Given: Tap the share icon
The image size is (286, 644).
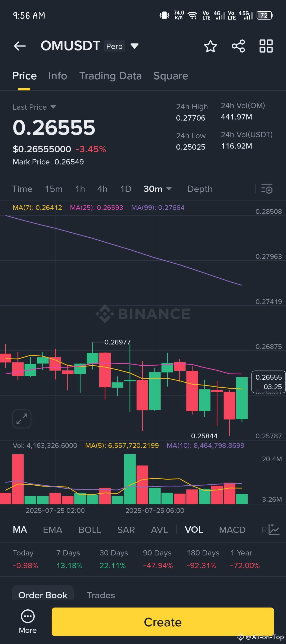Looking at the screenshot, I should point(238,46).
